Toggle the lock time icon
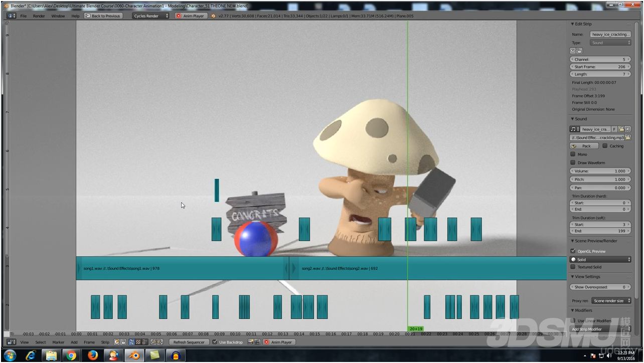Screen dimensions: 644x363 (123, 342)
